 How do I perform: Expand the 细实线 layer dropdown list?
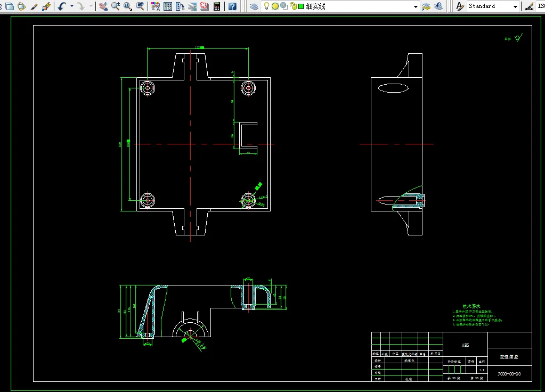coord(416,6)
